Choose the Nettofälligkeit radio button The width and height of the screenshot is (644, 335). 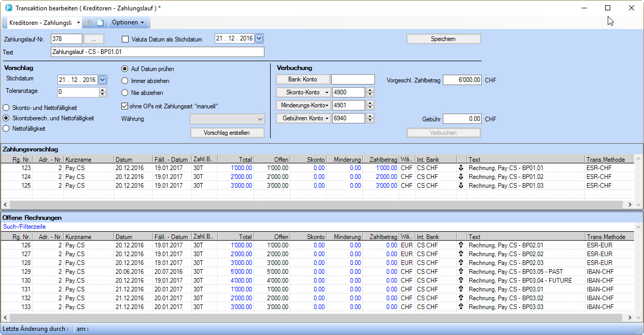coord(6,128)
